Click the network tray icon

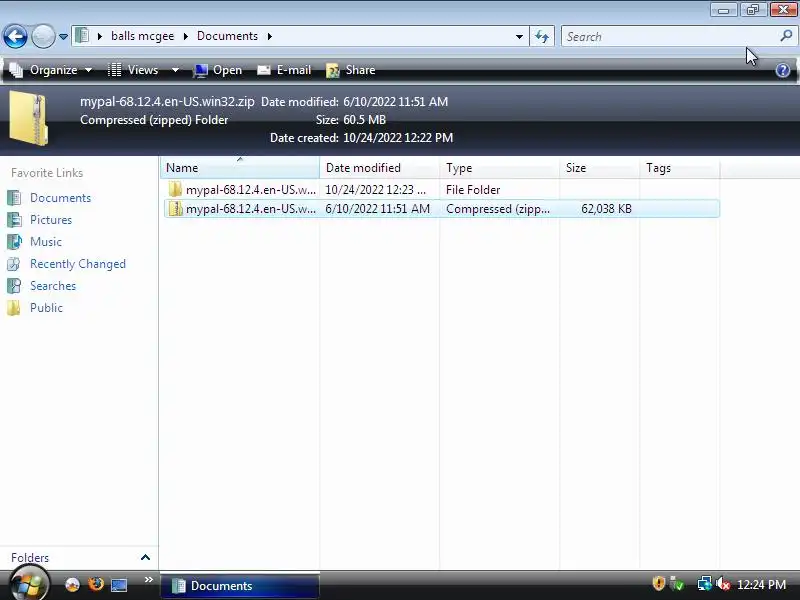(704, 583)
